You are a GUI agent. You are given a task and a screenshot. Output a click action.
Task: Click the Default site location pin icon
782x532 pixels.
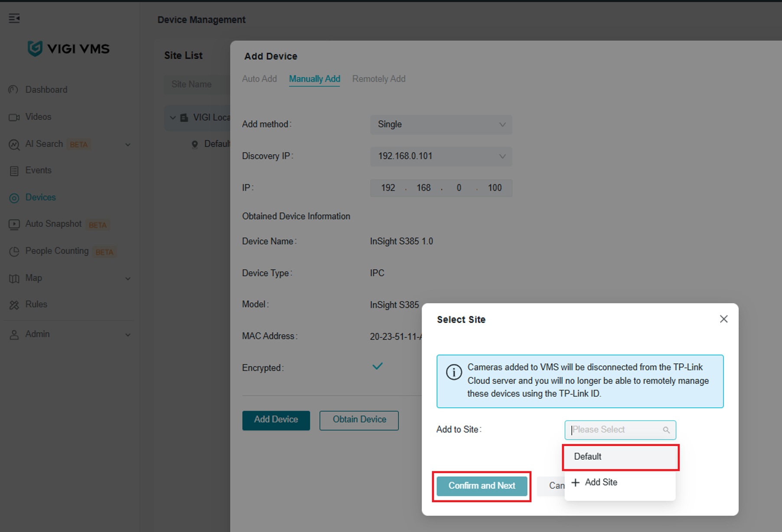click(x=195, y=144)
